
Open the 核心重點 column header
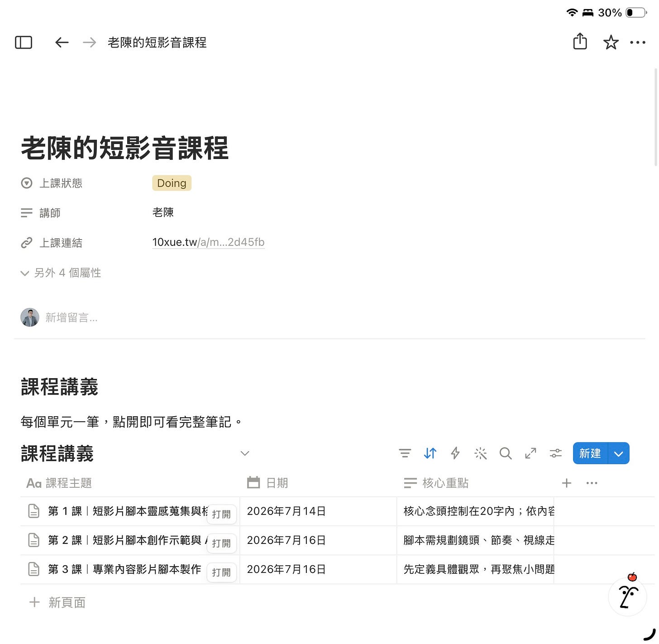tap(436, 483)
